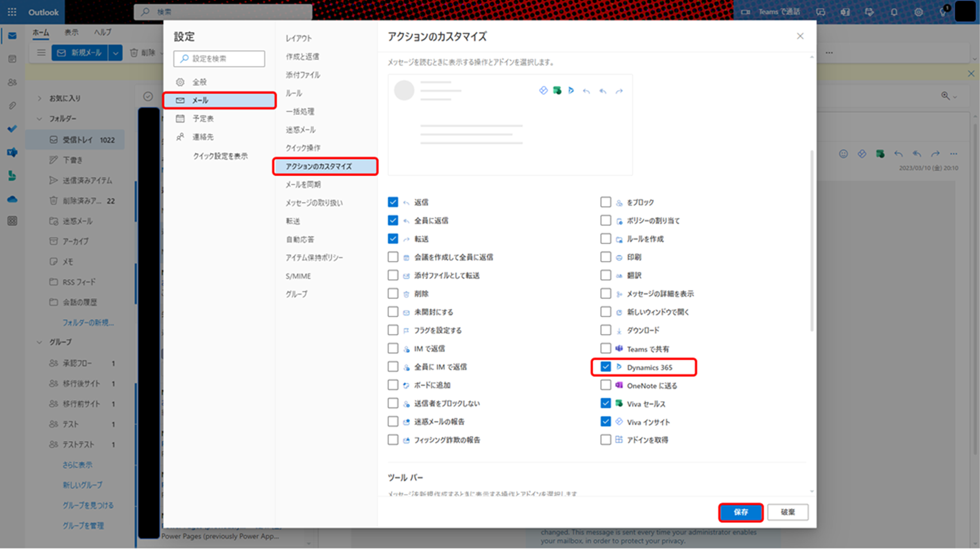Click the Outlook 検索 search box
980x549 pixels.
(x=223, y=12)
